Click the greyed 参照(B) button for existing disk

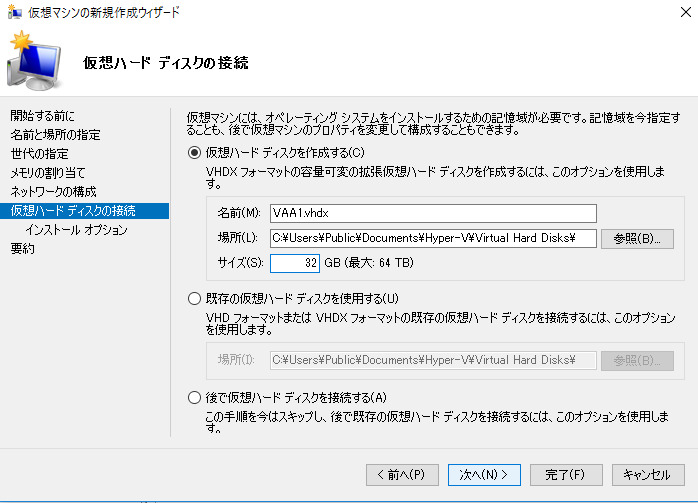(x=637, y=361)
